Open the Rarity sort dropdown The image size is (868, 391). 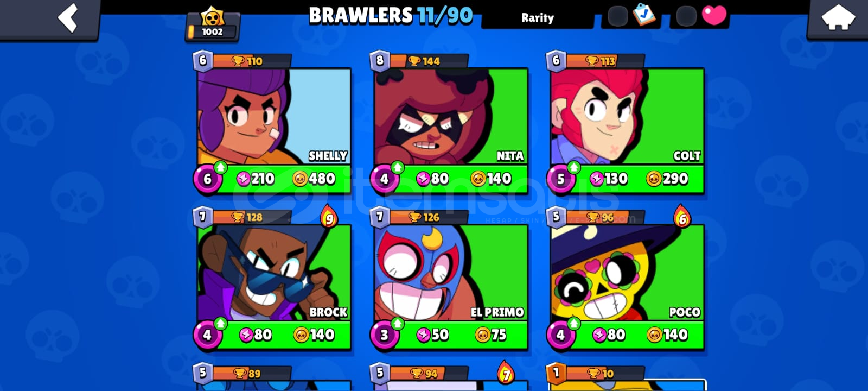coord(538,17)
